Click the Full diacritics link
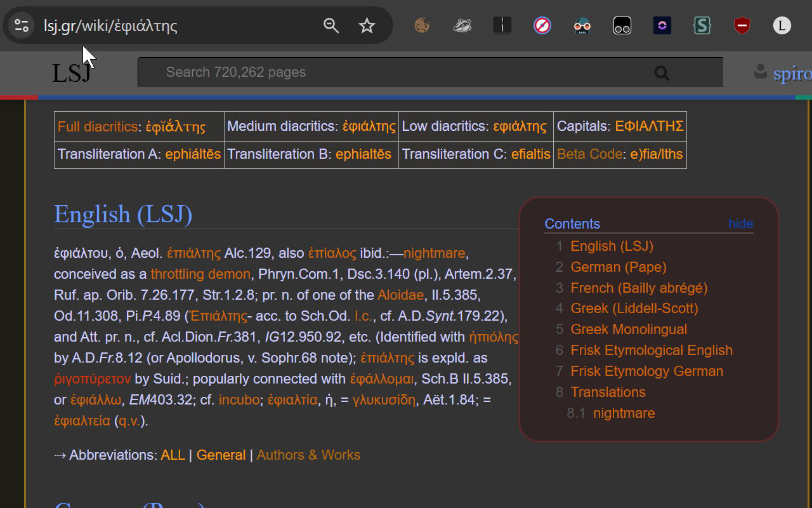 pos(97,126)
